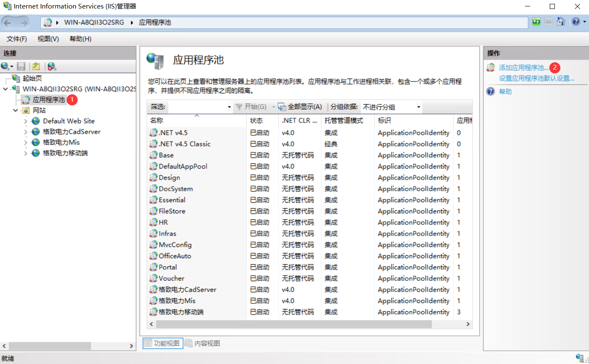Click the DefaultAppPool icon
589x364 pixels.
(154, 166)
